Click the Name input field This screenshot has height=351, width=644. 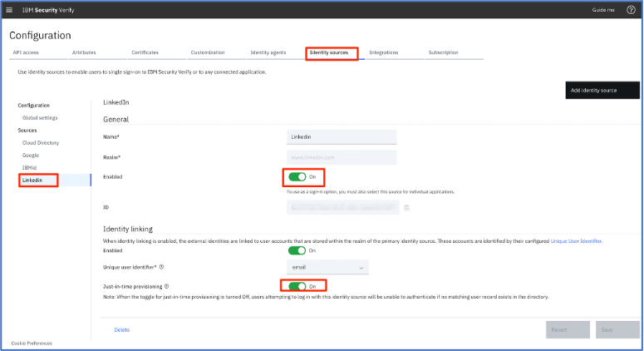[342, 137]
